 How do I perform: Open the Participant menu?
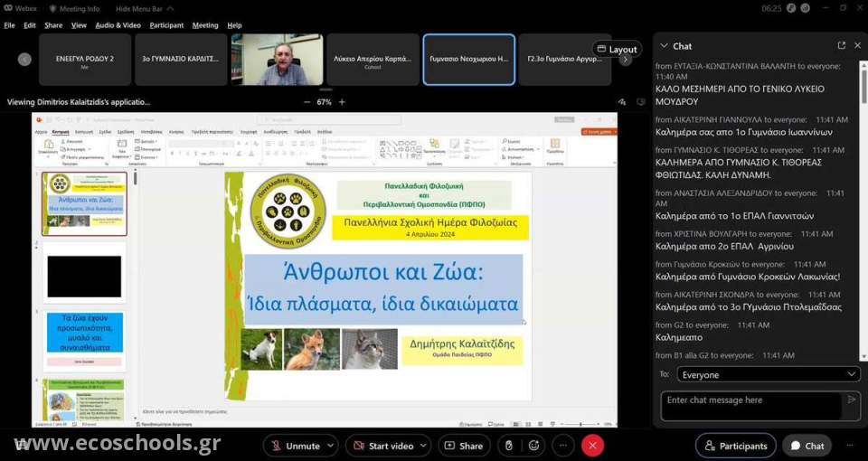pos(166,25)
